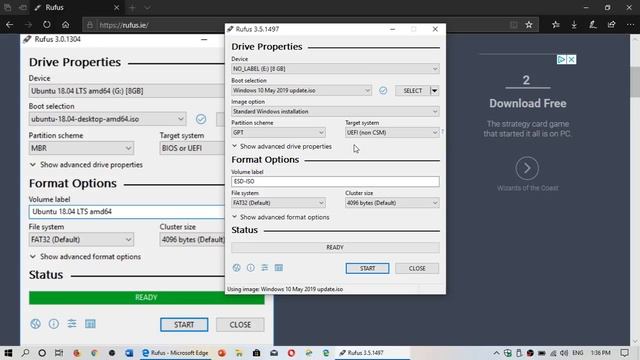Open the Edge share icon

point(611,25)
